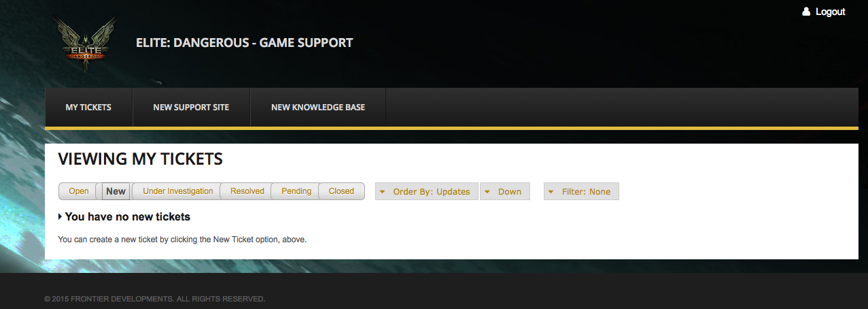Viewport: 868px width, 309px height.
Task: Click the 'VIEWING MY TICKETS' heading
Action: point(141,159)
